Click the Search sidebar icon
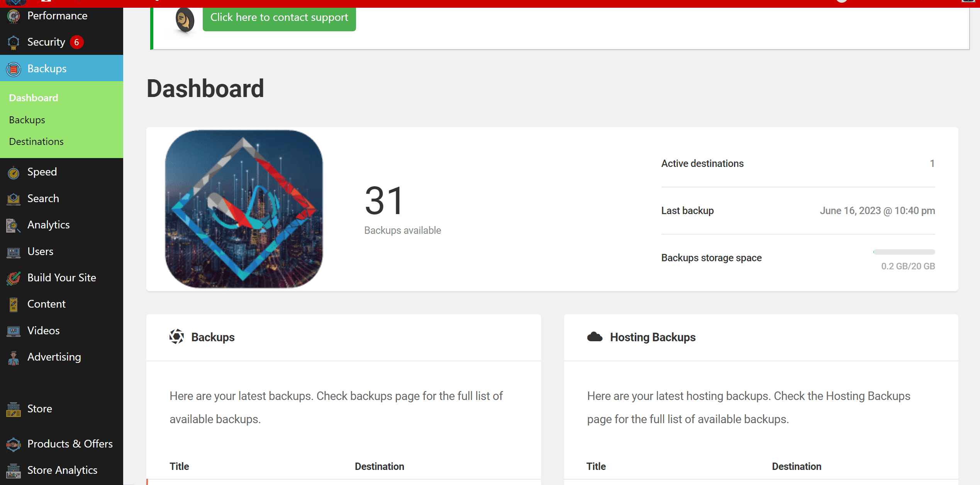Screen dimensions: 980x485 14,199
